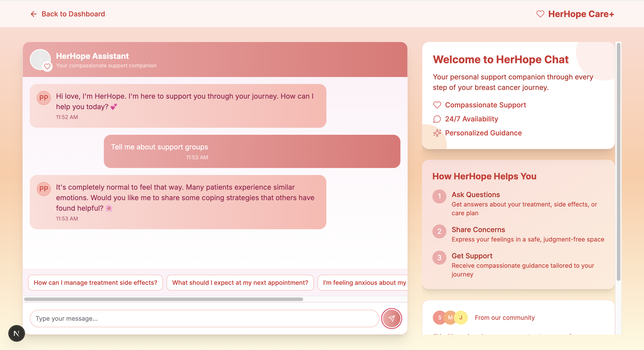
Task: Select the community member avatar J
Action: (x=461, y=318)
